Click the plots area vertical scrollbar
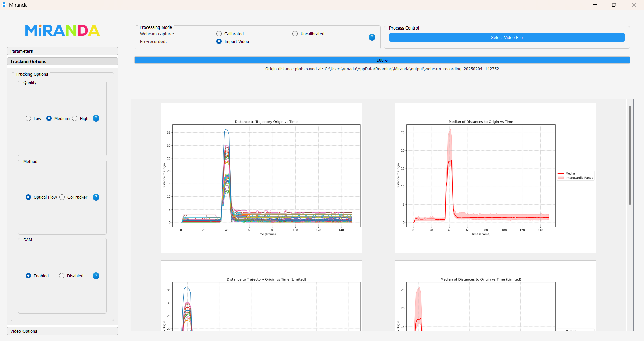The image size is (644, 341). point(630,155)
